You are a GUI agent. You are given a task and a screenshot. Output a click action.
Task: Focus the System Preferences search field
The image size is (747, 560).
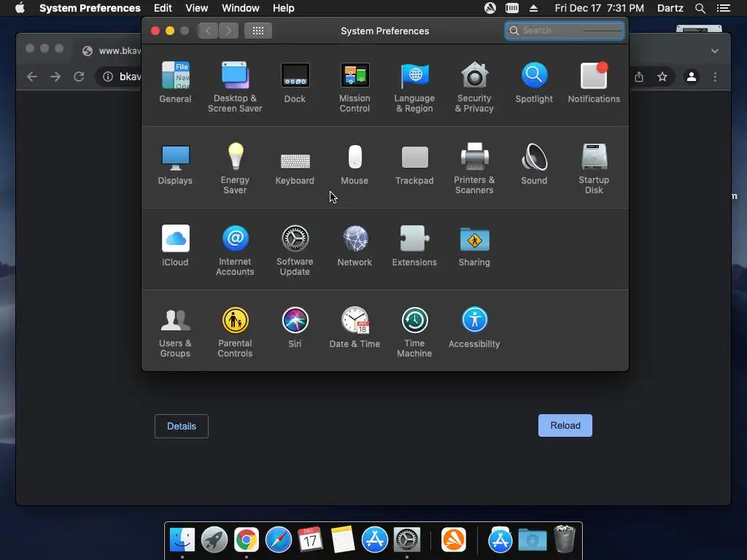click(565, 31)
